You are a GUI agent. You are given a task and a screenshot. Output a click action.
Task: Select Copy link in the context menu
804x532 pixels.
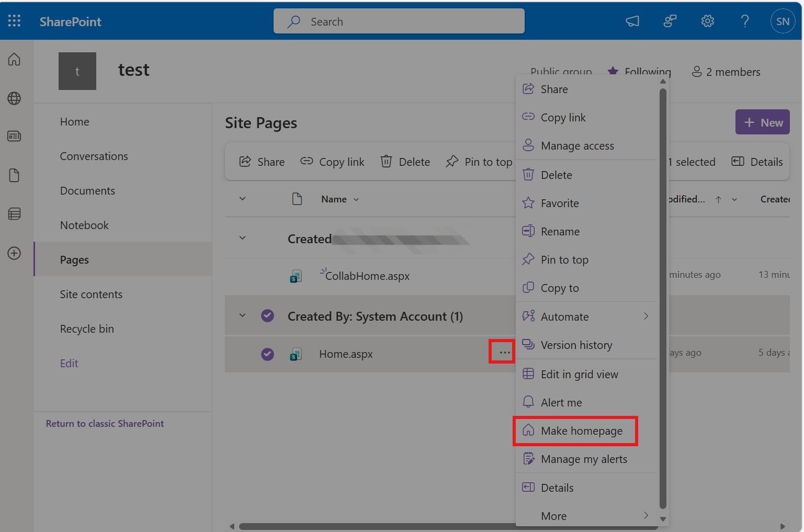tap(586, 118)
